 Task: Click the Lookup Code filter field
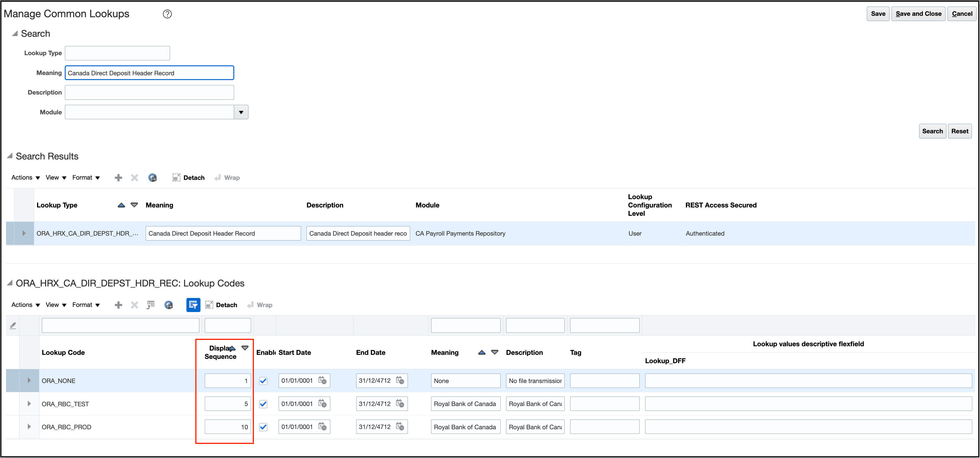point(121,326)
